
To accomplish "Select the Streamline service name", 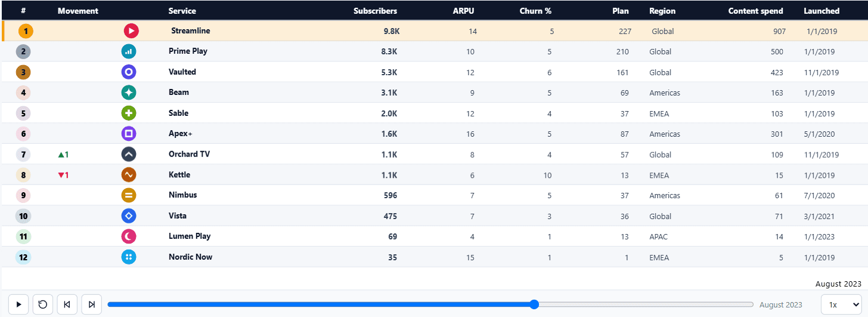I will click(x=191, y=31).
